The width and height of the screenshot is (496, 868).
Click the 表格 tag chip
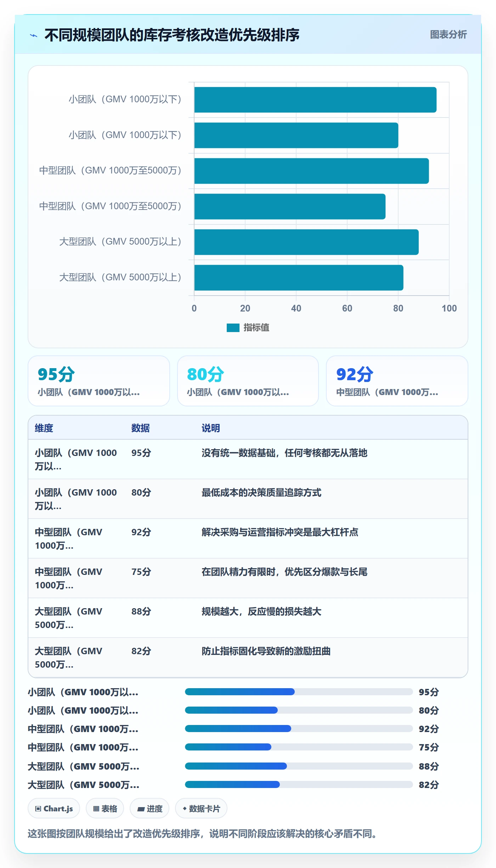coord(105,809)
